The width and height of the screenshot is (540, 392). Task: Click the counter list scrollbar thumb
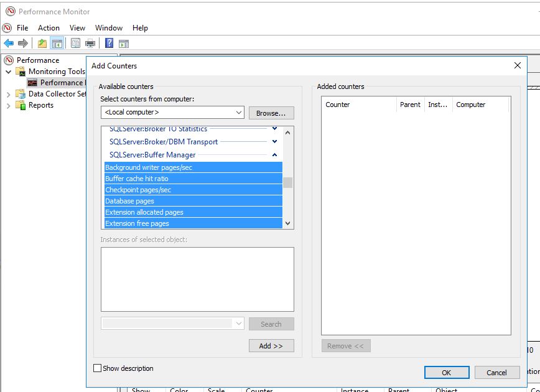tap(288, 182)
